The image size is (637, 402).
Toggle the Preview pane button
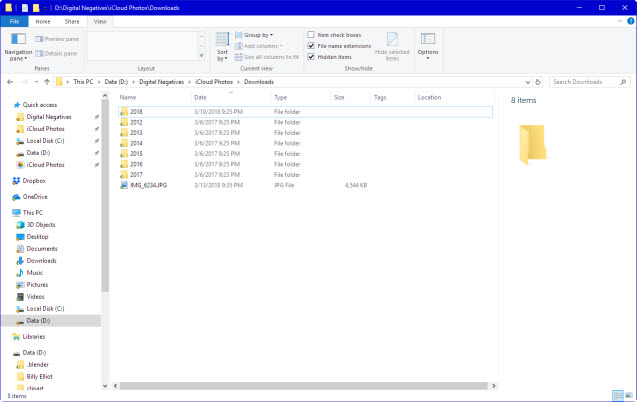pos(57,39)
